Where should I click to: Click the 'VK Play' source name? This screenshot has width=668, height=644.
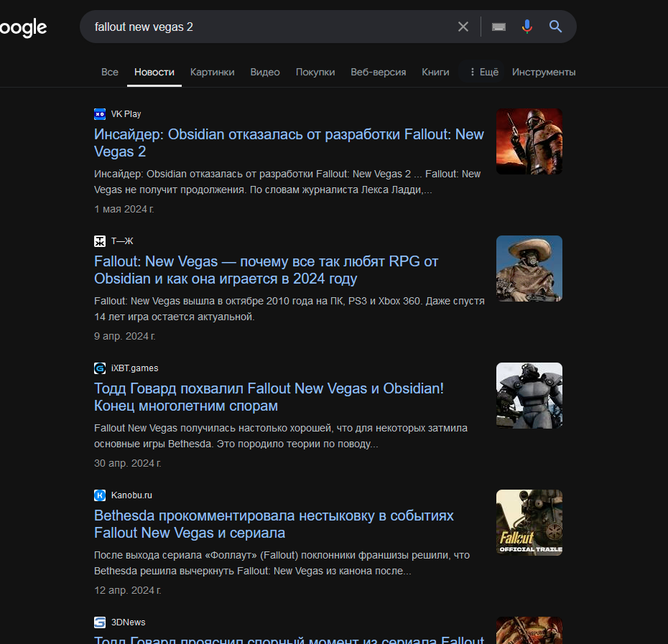click(126, 114)
